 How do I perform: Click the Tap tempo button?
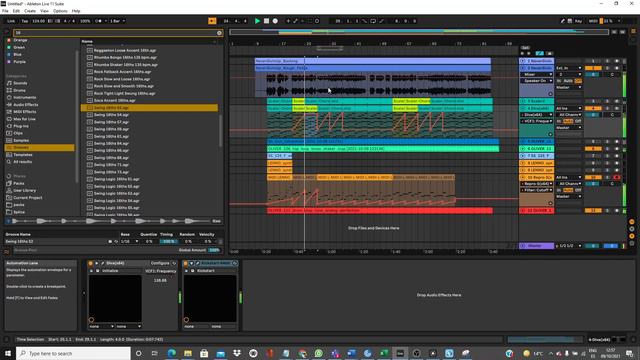tap(24, 21)
